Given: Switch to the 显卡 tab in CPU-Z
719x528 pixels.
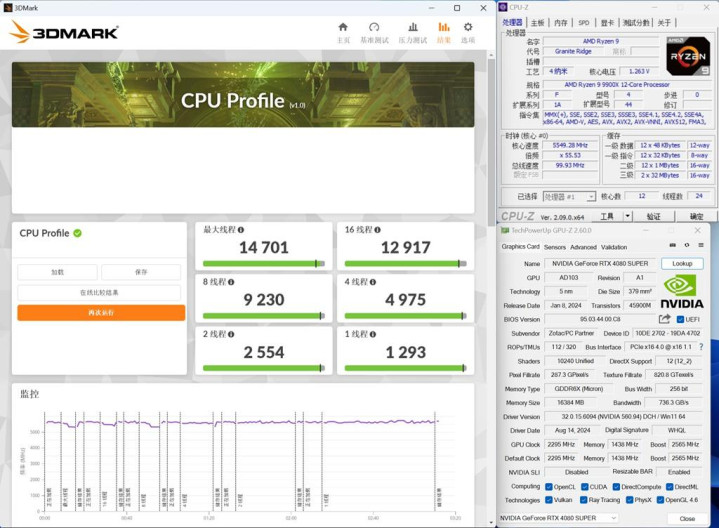Looking at the screenshot, I should [x=607, y=22].
